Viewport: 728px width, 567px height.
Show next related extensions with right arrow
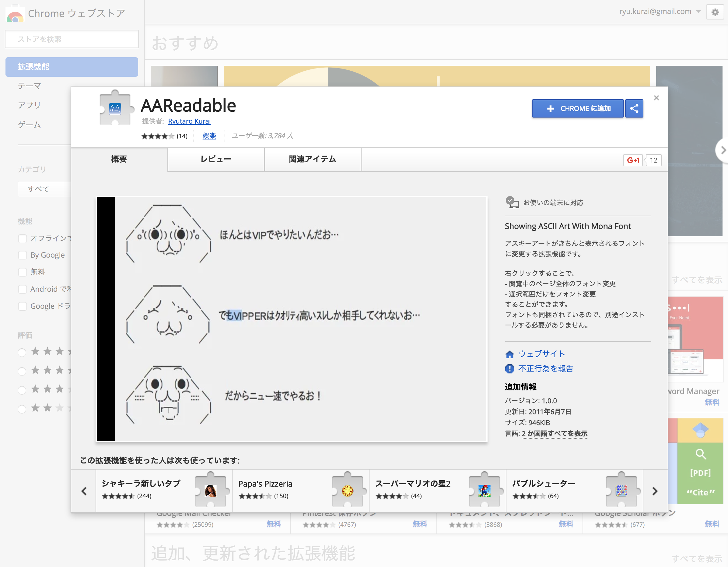click(x=655, y=491)
